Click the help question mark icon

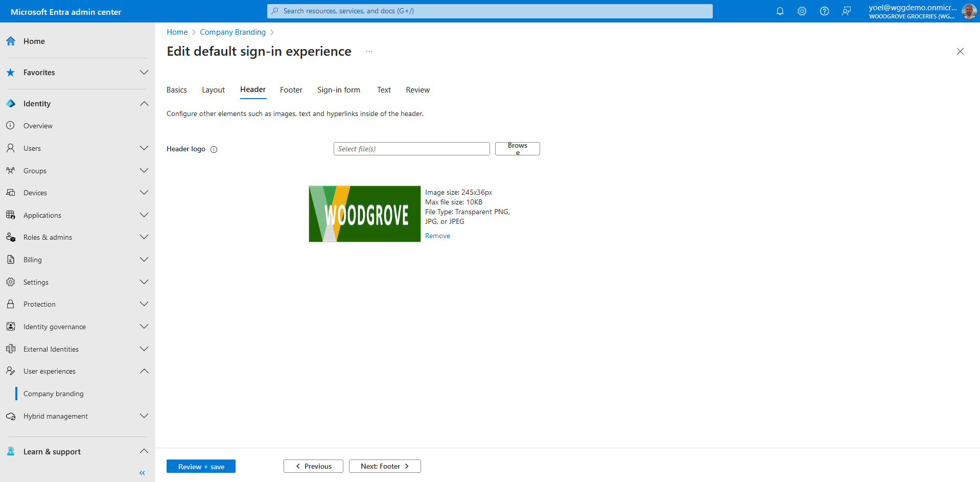click(x=824, y=11)
